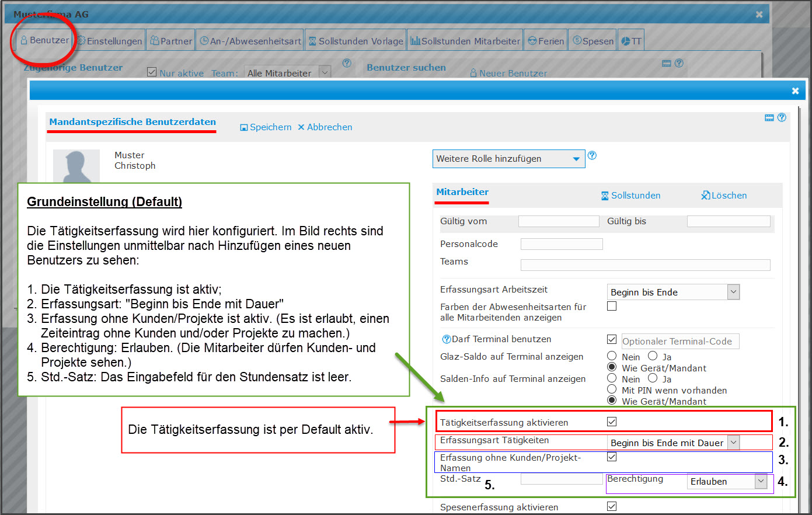This screenshot has height=515, width=812.
Task: Select Nein for Glaz-Saldo auf Terminal
Action: click(x=612, y=356)
